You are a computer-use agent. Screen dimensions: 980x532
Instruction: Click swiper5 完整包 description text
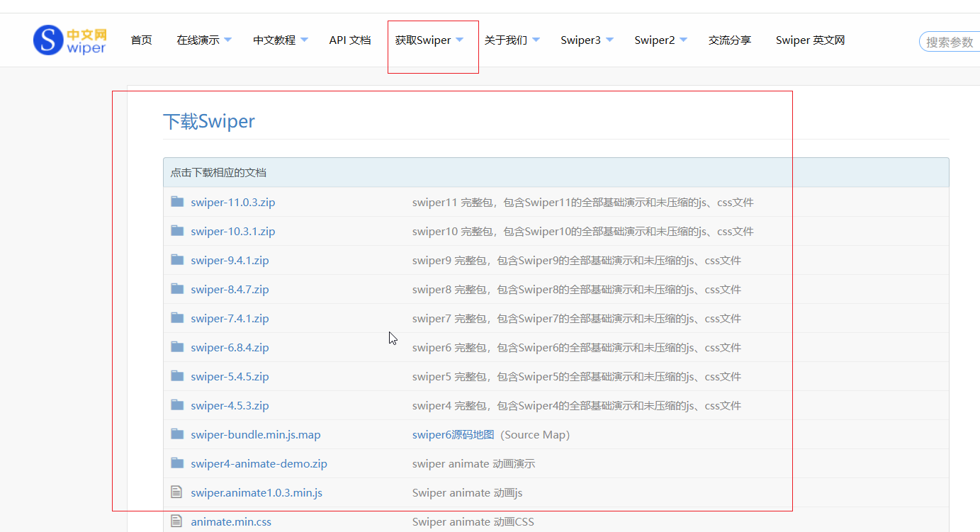coord(577,377)
